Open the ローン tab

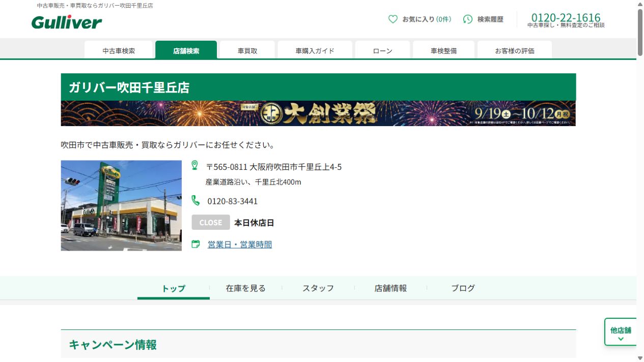(x=383, y=50)
